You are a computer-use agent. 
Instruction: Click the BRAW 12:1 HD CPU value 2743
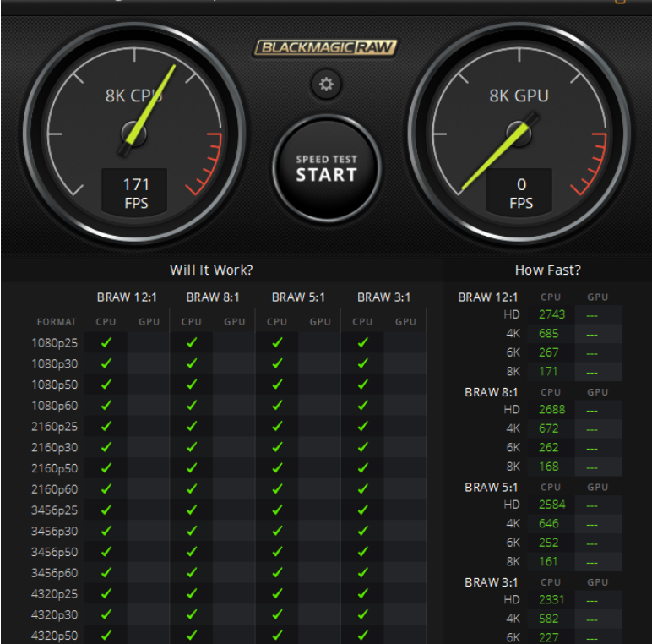551,314
